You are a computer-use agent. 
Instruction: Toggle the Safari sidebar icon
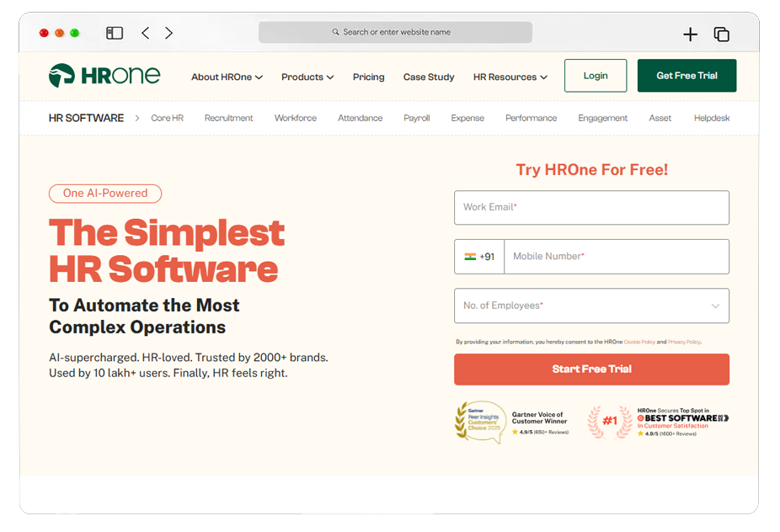114,33
